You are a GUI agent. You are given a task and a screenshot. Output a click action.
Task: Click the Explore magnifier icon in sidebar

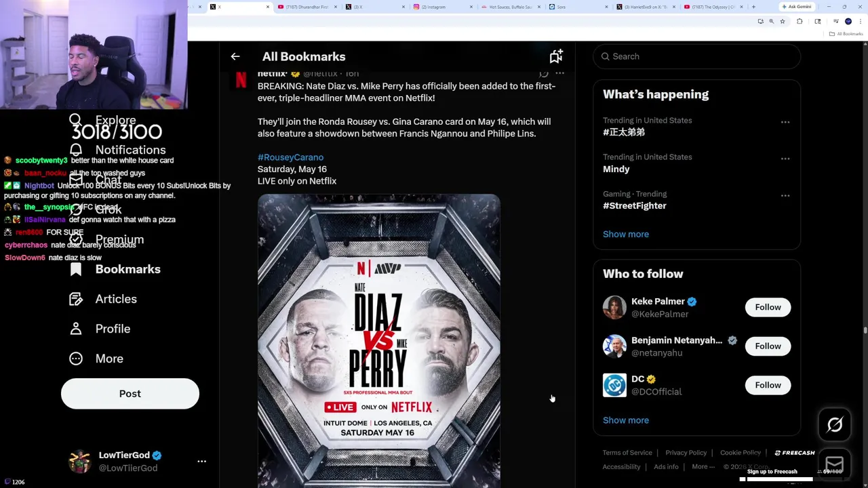click(76, 121)
